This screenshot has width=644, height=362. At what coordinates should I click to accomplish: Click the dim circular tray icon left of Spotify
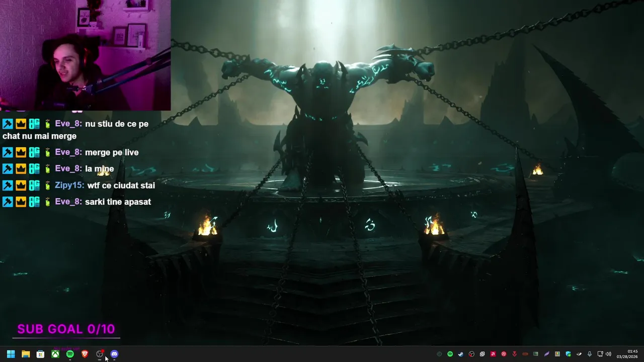[439, 354]
